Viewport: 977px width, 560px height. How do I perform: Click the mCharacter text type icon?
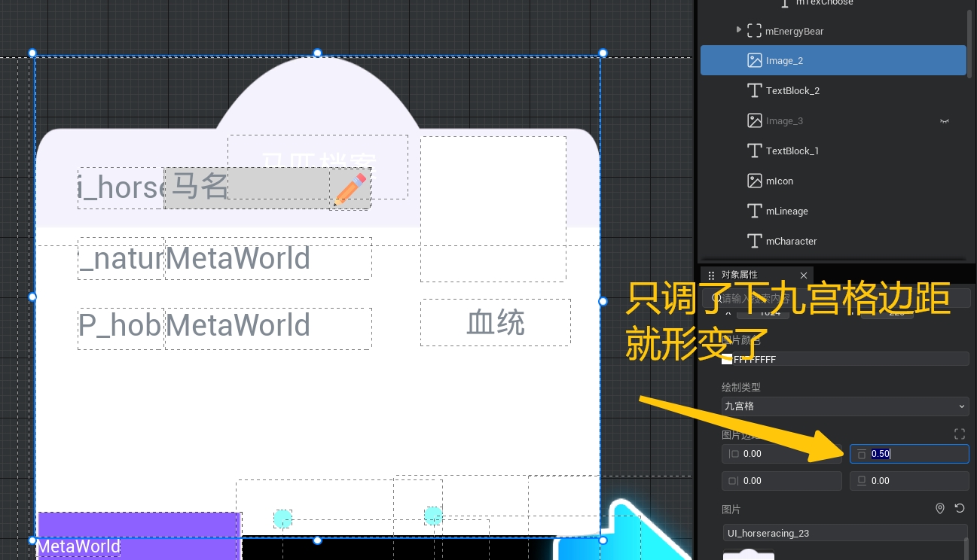(x=754, y=241)
